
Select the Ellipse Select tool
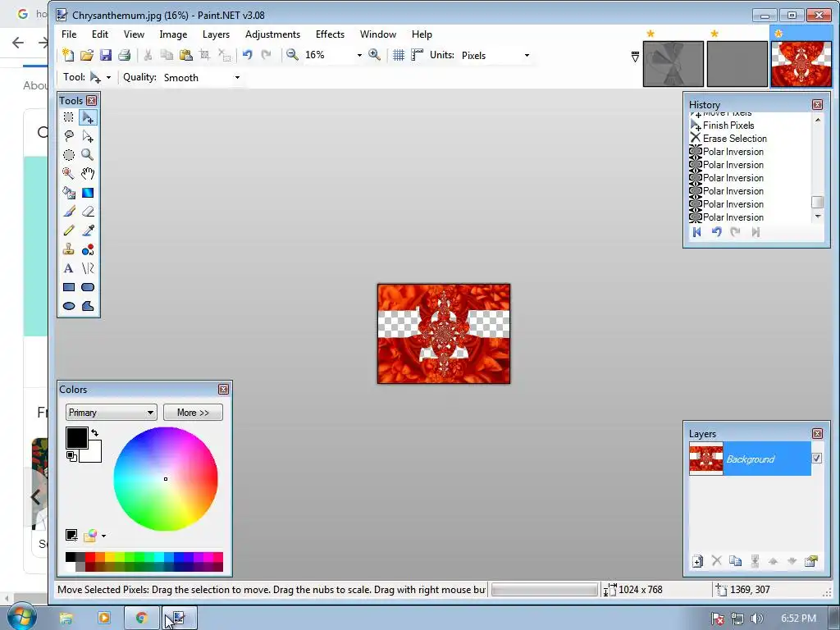pyautogui.click(x=69, y=155)
